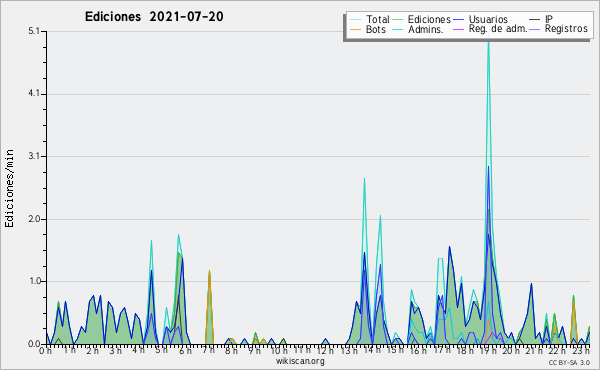Select the 'Total' legend label
The image size is (600, 370).
378,19
